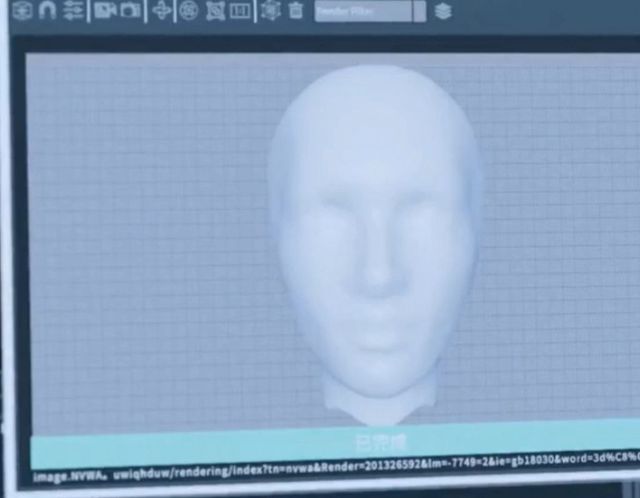Click the trash delete icon
The width and height of the screenshot is (640, 498).
click(296, 10)
